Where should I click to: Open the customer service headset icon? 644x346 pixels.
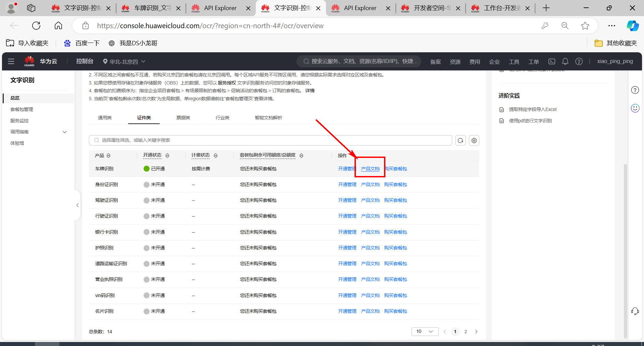[x=635, y=311]
